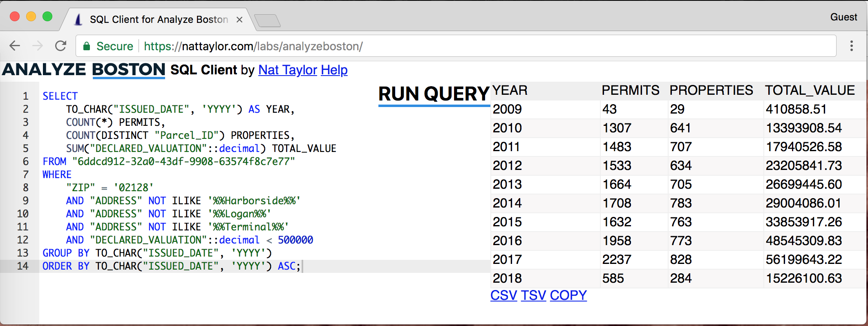Click the GROUP BY line in editor
This screenshot has height=326, width=868.
point(157,253)
